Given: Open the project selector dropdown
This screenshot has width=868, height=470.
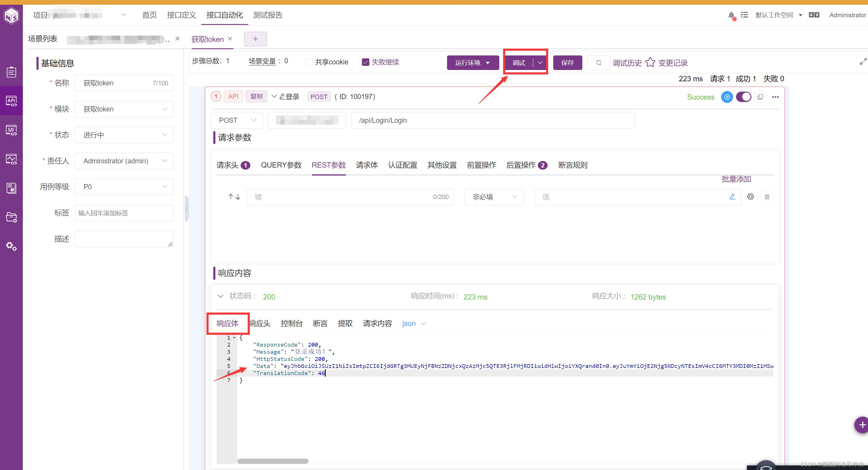Looking at the screenshot, I should coord(123,15).
